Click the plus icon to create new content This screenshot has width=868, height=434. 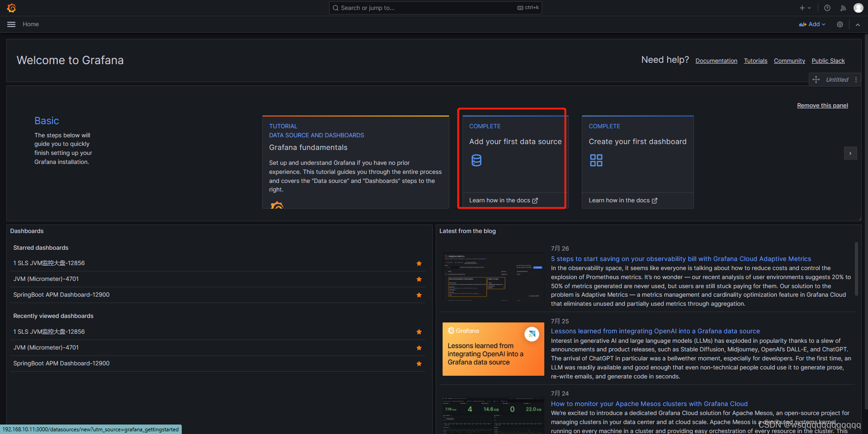pos(802,8)
